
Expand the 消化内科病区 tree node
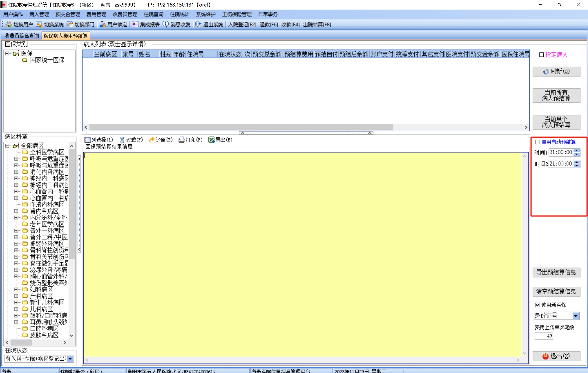pos(16,172)
